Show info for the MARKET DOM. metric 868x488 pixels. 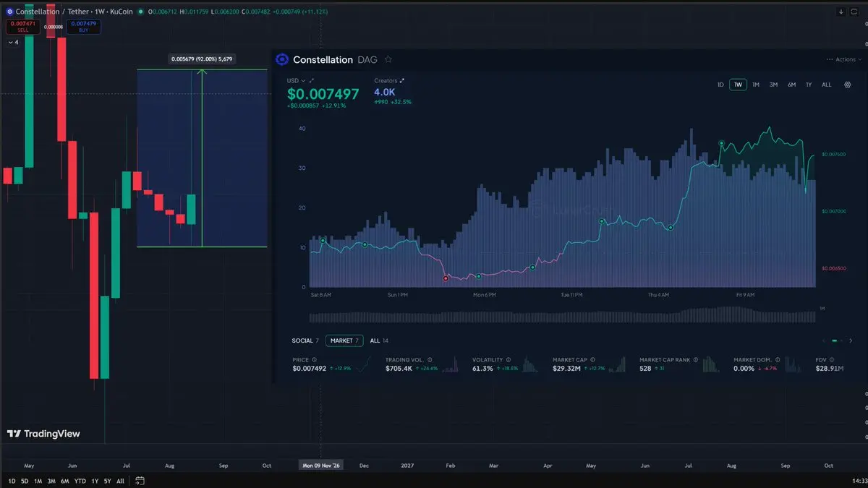coord(778,359)
